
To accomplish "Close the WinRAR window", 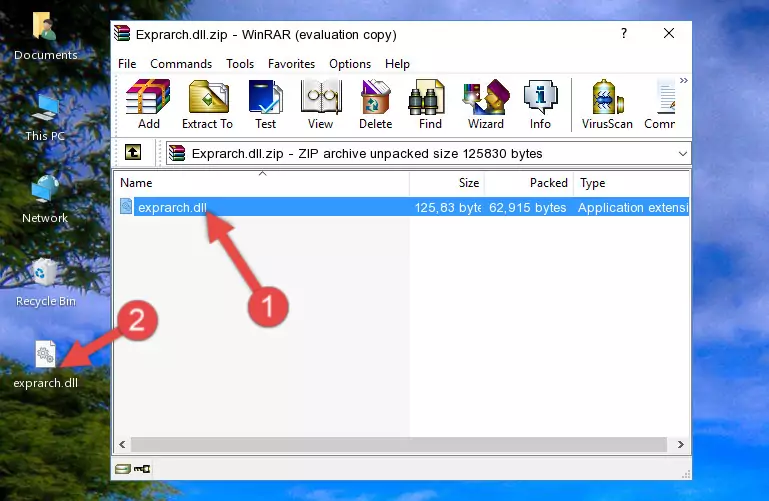I will [668, 33].
